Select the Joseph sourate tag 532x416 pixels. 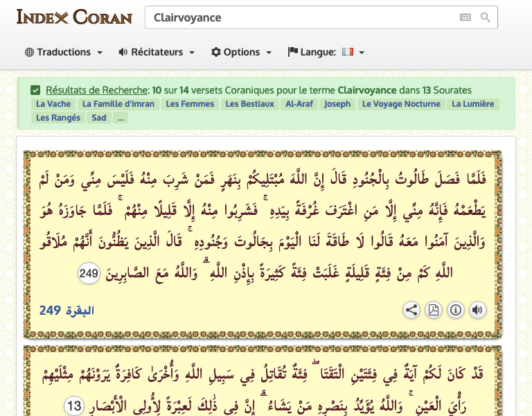coord(337,104)
